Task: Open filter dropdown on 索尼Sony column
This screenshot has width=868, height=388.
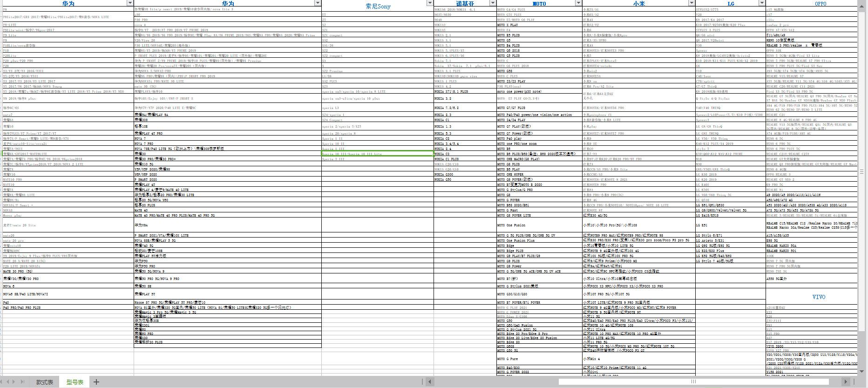Action: [429, 3]
